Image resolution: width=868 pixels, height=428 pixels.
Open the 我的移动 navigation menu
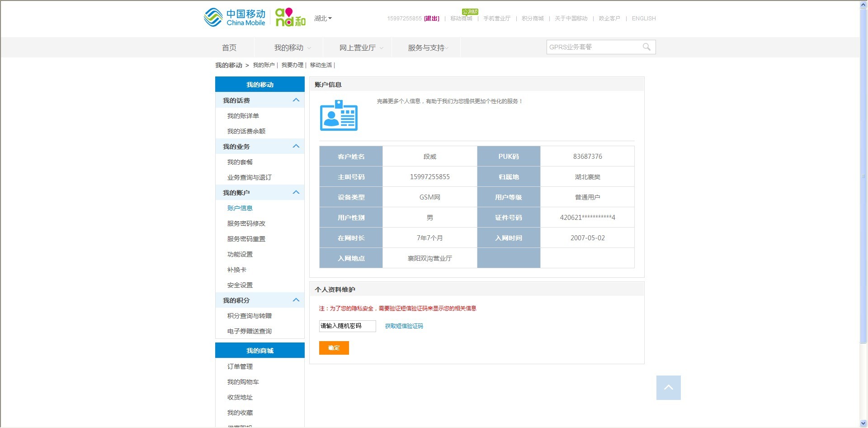[292, 48]
